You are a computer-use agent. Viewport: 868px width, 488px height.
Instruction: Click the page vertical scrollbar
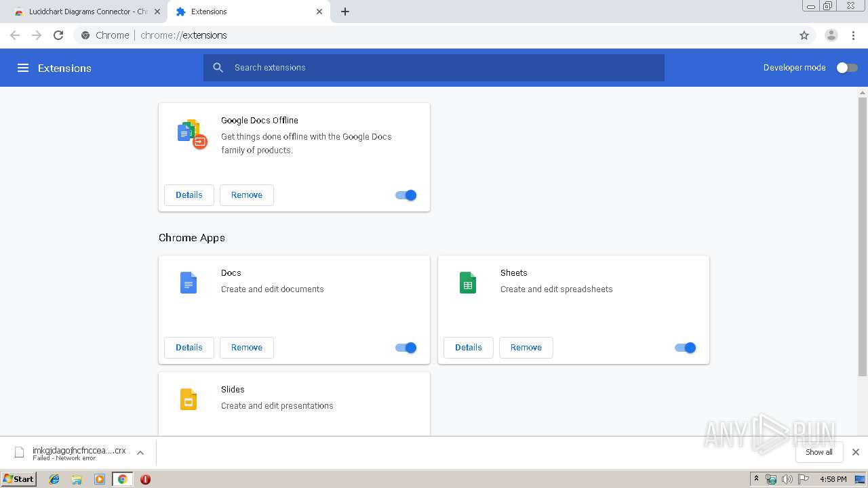click(x=863, y=237)
